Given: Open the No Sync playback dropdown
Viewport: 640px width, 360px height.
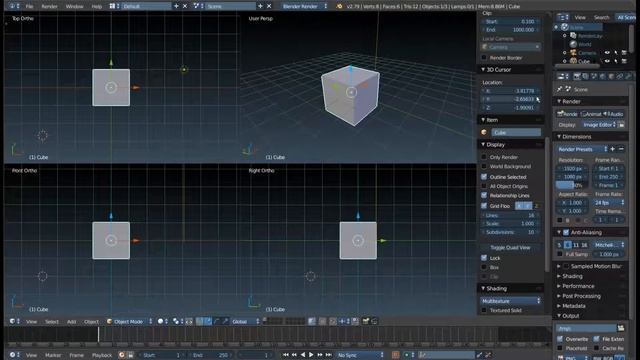Looking at the screenshot, I should [x=360, y=355].
